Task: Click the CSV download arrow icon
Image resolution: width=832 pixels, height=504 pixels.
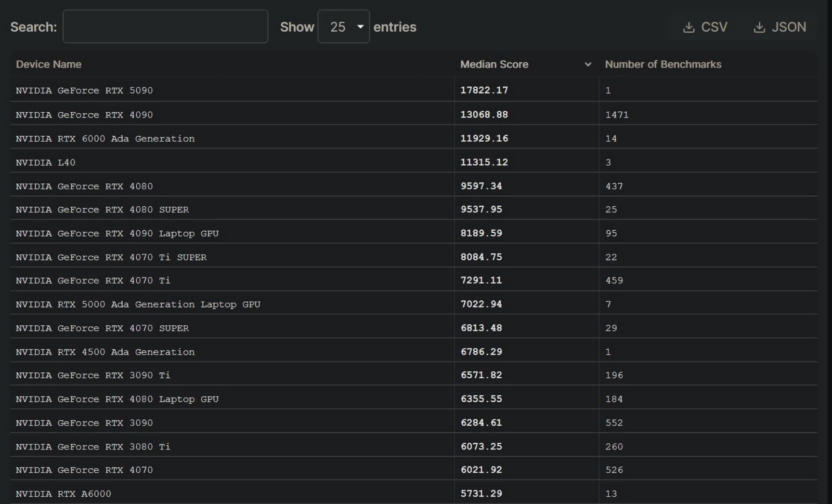Action: (x=688, y=27)
